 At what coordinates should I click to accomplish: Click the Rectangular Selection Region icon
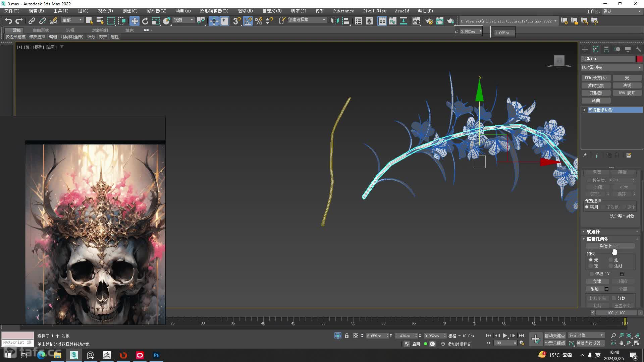coord(111,21)
